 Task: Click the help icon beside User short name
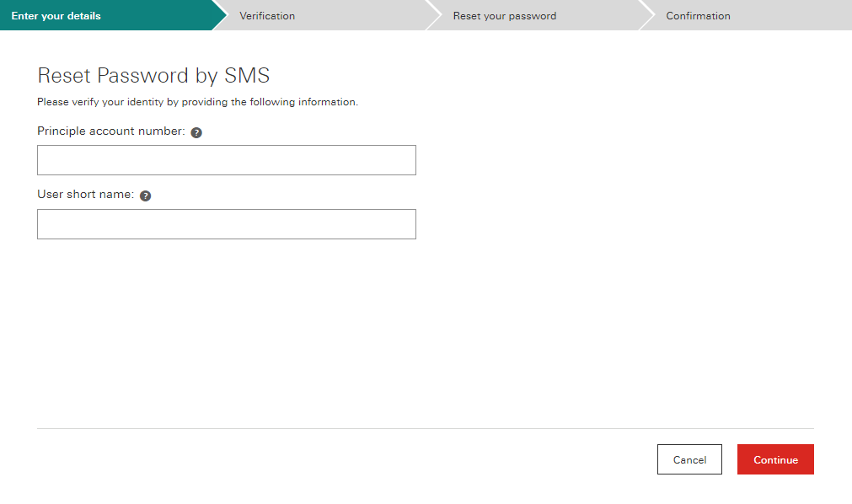coord(145,196)
